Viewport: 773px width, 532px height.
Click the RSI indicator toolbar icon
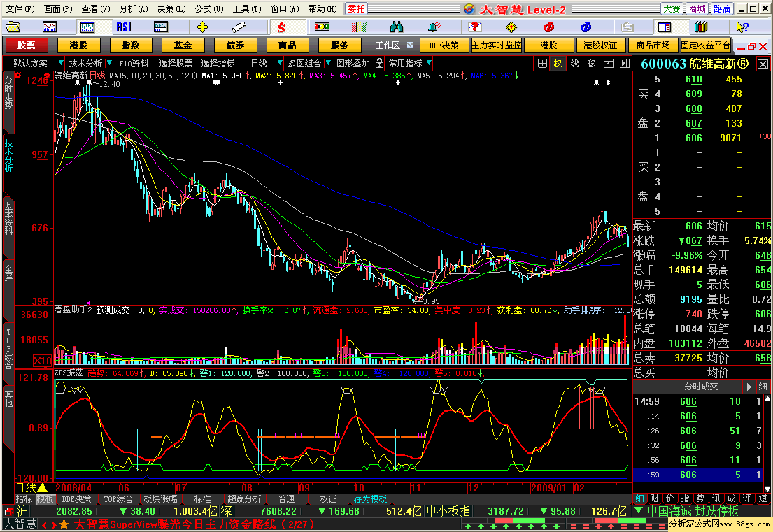tap(124, 27)
